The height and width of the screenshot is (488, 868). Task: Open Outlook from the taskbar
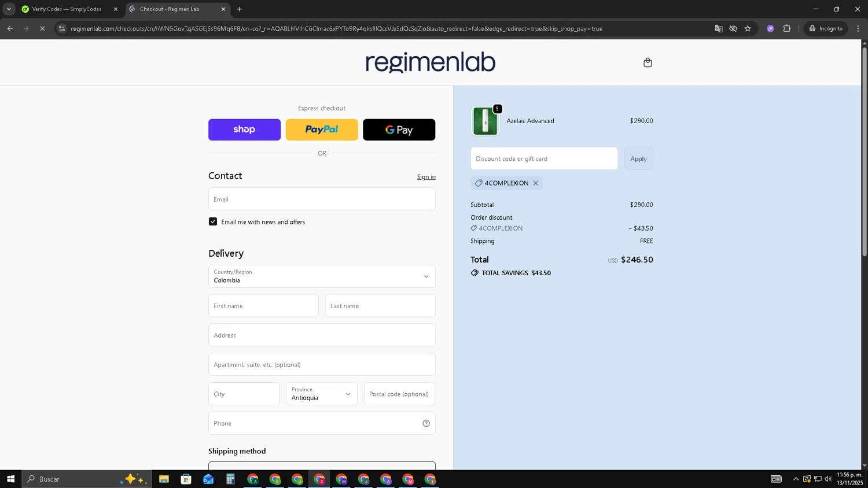(208, 479)
